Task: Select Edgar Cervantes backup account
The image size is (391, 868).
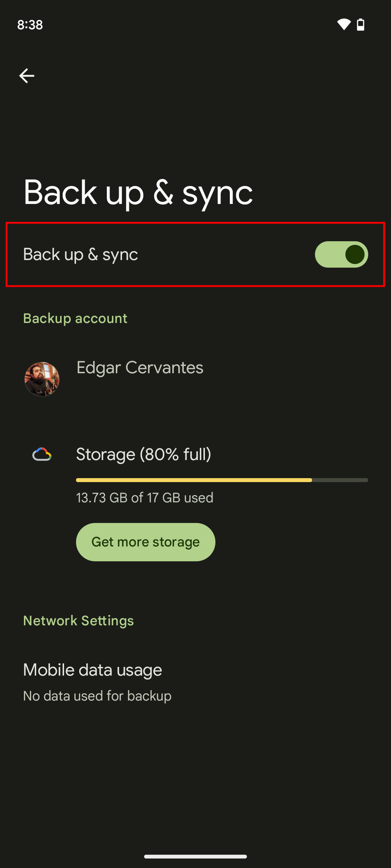Action: pos(140,368)
